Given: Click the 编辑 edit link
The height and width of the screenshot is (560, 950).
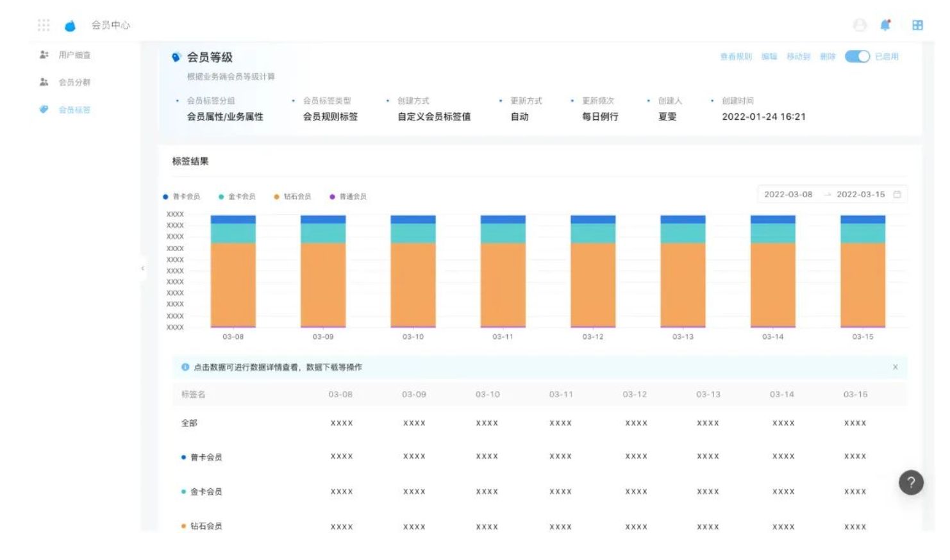Looking at the screenshot, I should 769,56.
